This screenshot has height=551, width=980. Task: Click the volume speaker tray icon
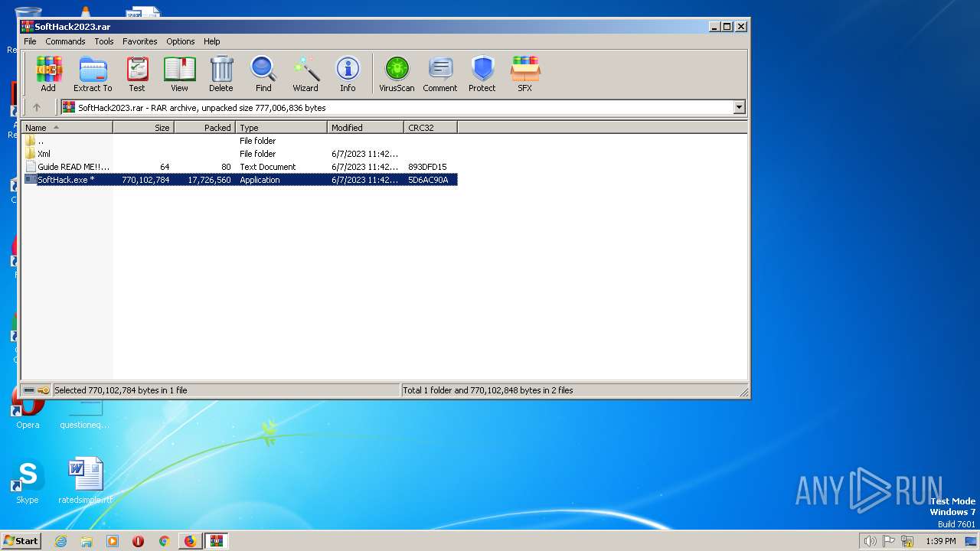870,541
